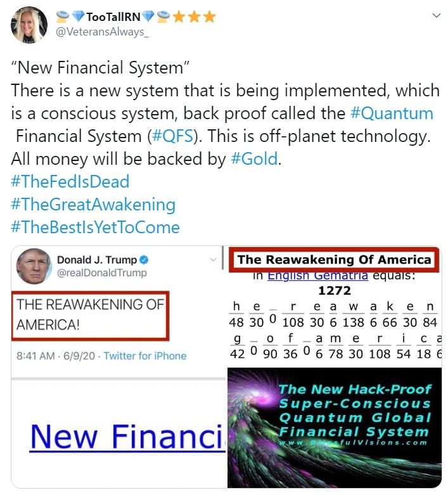Screen dimensions: 448x495
Task: Click Donald J. Trump's profile photo
Action: [34, 266]
